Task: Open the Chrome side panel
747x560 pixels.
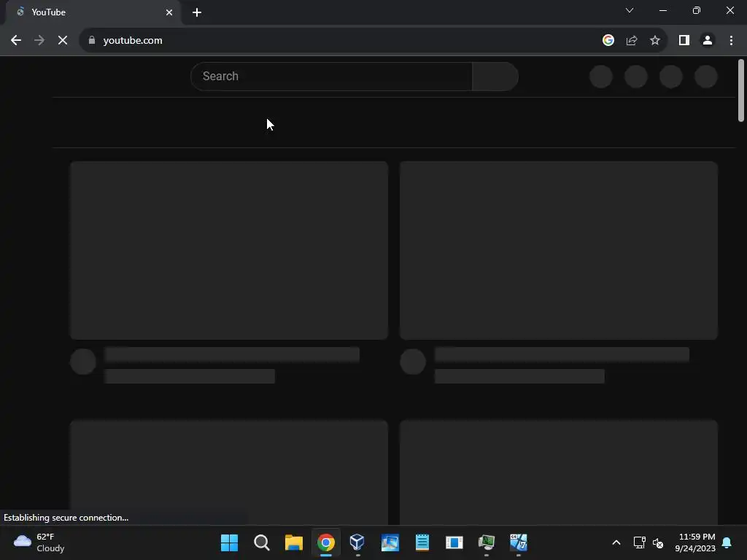Action: [x=684, y=41]
